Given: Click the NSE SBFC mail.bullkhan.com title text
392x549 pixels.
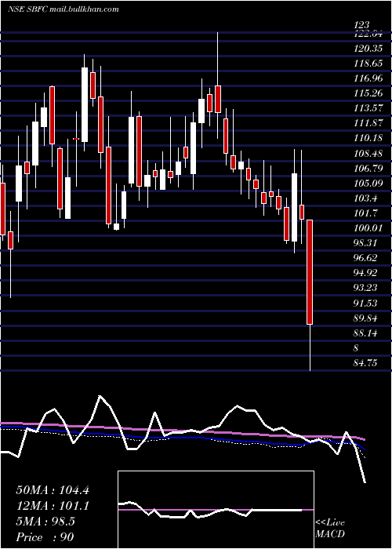Looking at the screenshot, I should pyautogui.click(x=63, y=9).
